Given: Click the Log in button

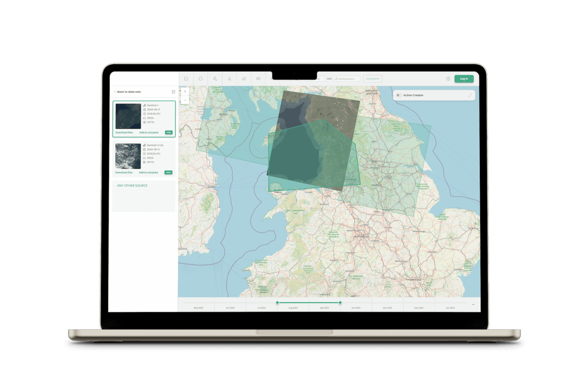Looking at the screenshot, I should (x=464, y=79).
